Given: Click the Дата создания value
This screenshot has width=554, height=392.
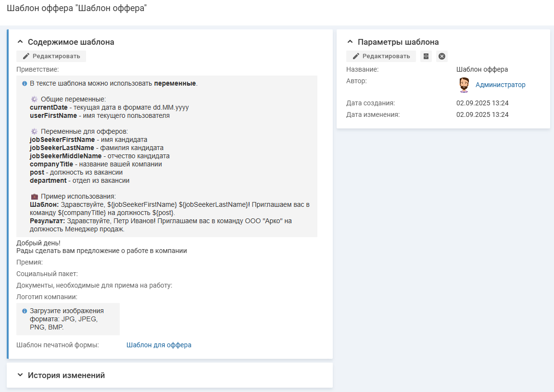Looking at the screenshot, I should (x=482, y=103).
